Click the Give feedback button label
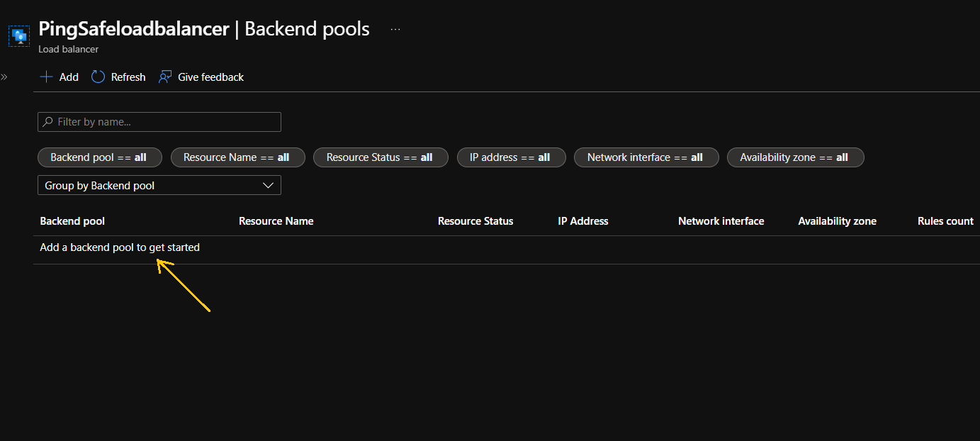The height and width of the screenshot is (441, 980). pyautogui.click(x=210, y=77)
